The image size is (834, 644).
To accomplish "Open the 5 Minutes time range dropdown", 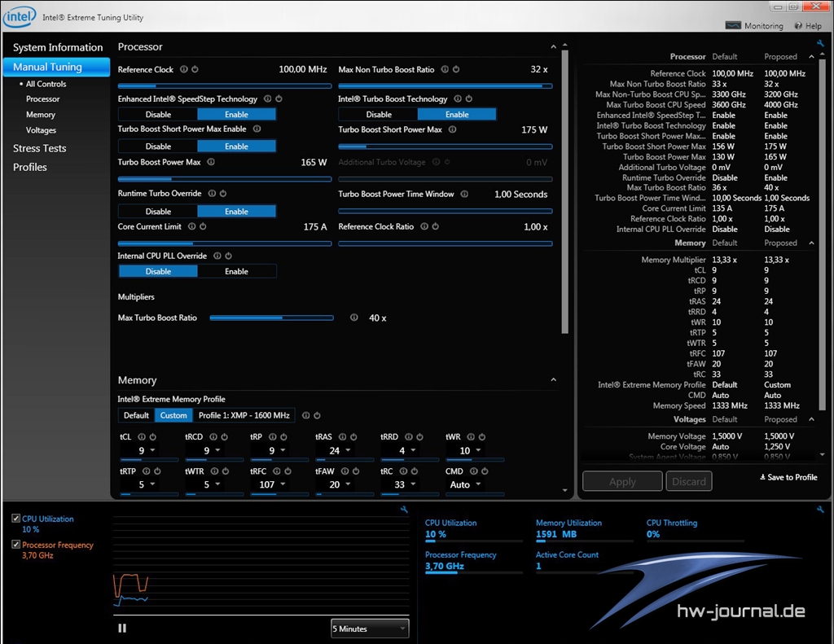I will coord(370,629).
